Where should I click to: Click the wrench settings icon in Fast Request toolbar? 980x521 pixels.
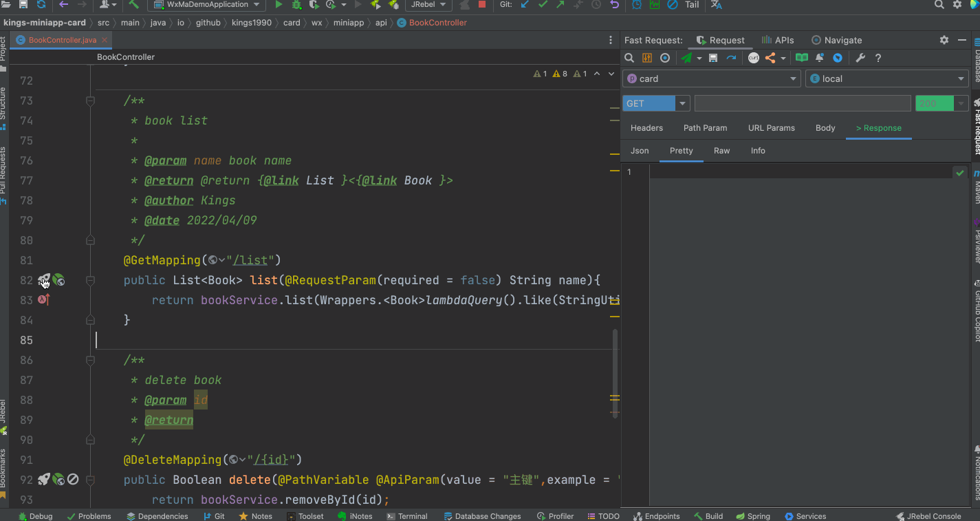[x=860, y=59]
